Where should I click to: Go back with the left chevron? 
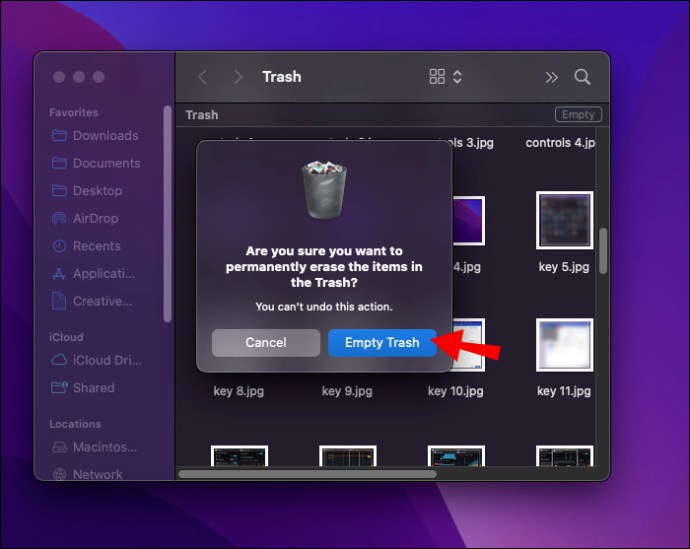coord(202,77)
